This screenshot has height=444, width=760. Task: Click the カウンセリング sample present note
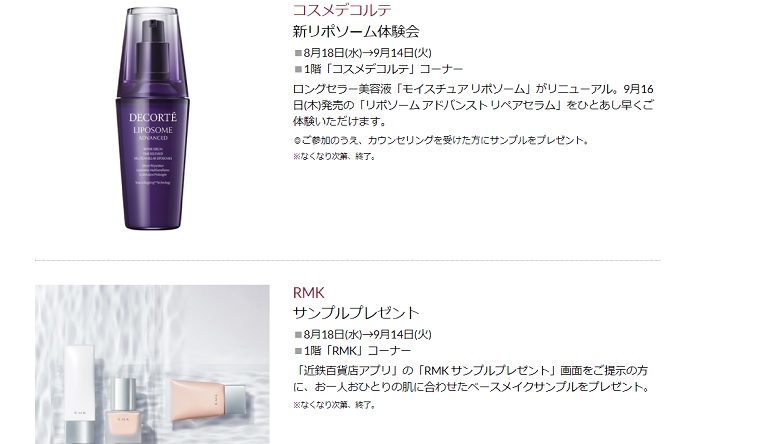tap(441, 141)
